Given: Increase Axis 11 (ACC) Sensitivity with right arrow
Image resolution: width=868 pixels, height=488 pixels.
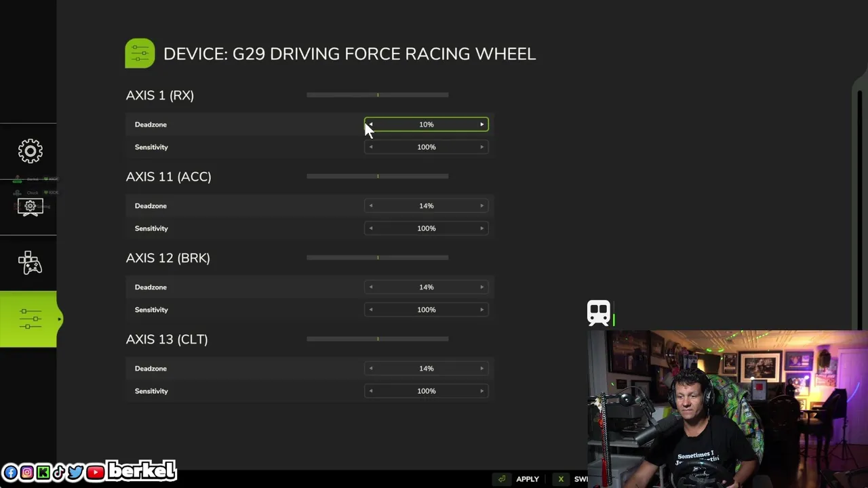Looking at the screenshot, I should click(x=482, y=228).
